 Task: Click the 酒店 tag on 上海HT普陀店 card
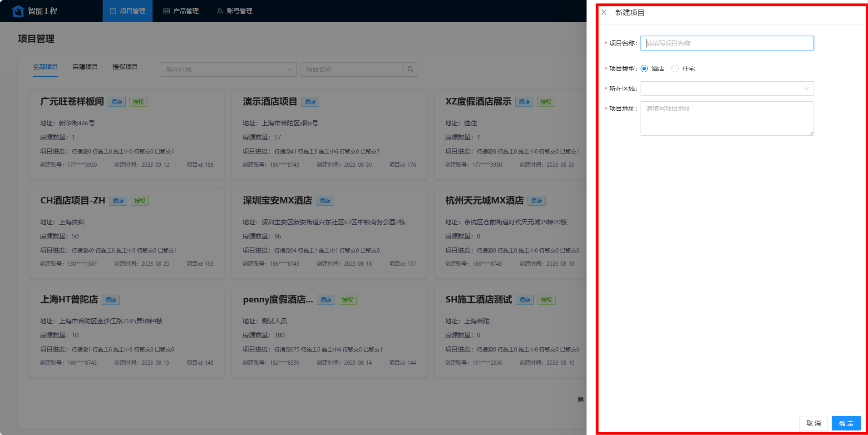pos(111,300)
